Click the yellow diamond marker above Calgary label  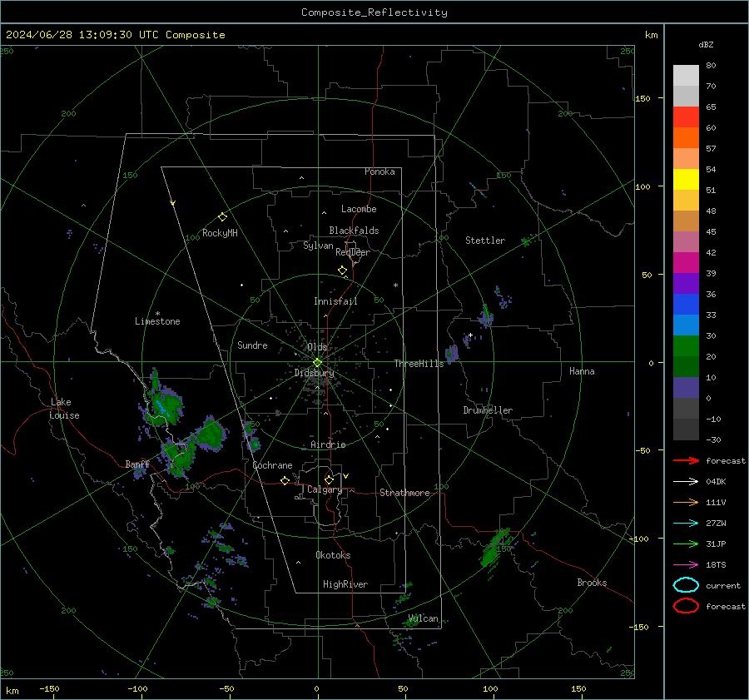pyautogui.click(x=329, y=479)
